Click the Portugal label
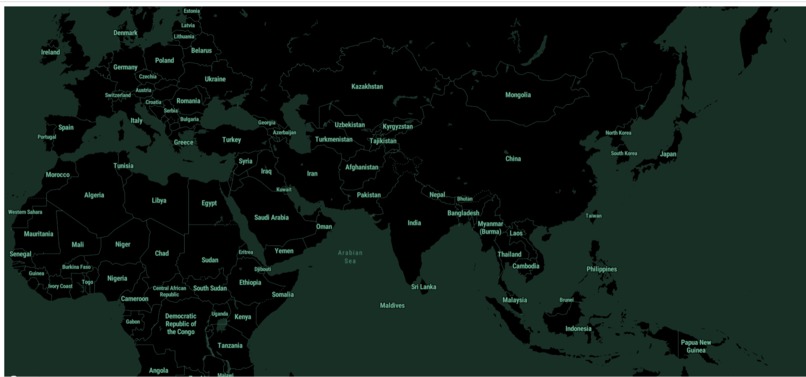Screen dimensions: 806x377 point(47,137)
